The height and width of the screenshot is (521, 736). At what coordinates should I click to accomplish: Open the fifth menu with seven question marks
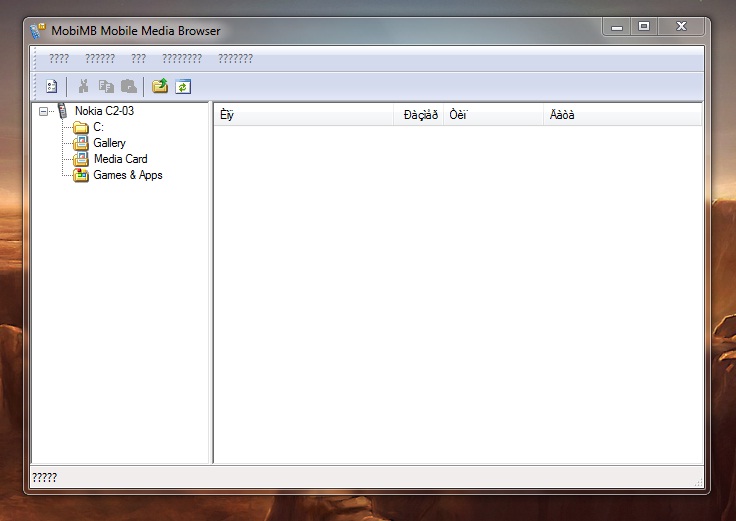[x=235, y=59]
